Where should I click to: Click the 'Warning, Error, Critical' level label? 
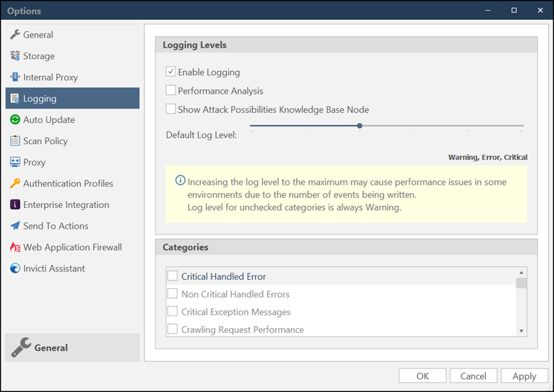coord(488,157)
